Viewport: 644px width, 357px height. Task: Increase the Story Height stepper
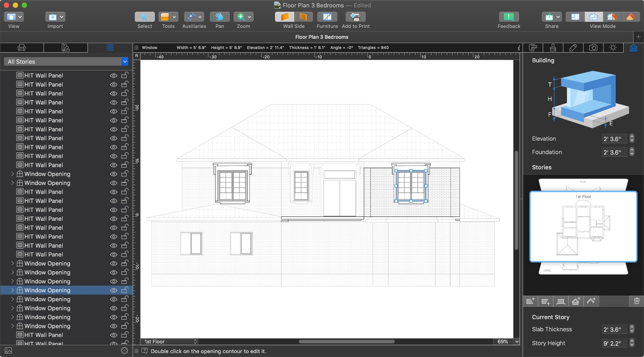click(x=632, y=341)
